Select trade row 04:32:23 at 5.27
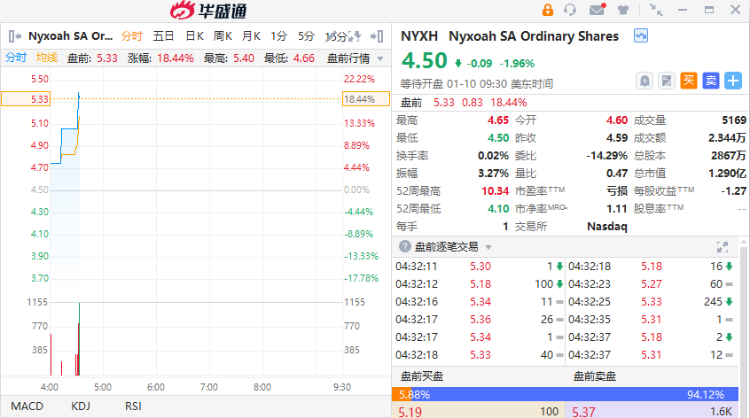Viewport: 750px width, 418px height. click(x=651, y=284)
